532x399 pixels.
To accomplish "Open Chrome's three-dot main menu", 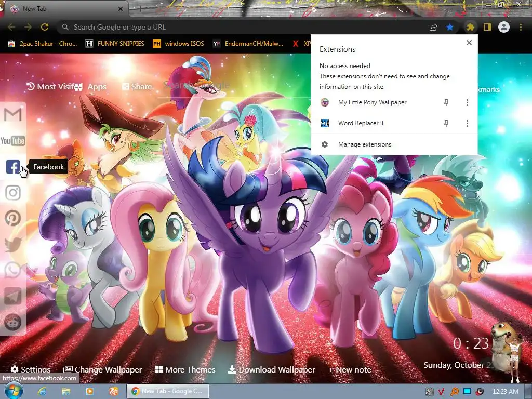I will tap(521, 27).
